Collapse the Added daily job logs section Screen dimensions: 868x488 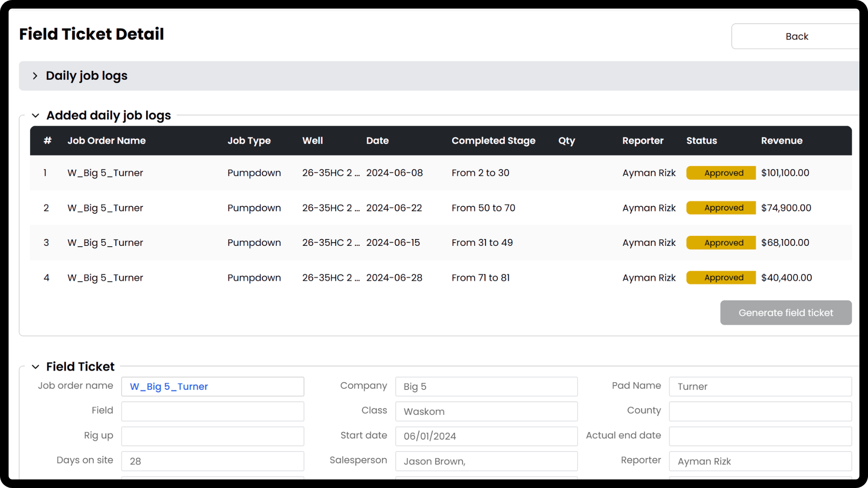click(35, 116)
